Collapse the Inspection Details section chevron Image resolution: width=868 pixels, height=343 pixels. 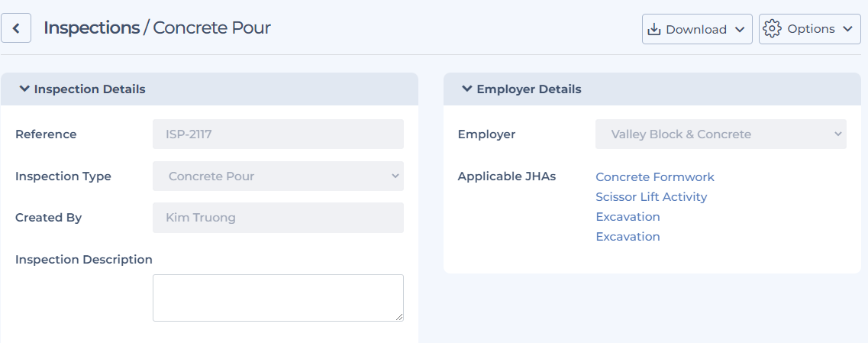point(24,89)
